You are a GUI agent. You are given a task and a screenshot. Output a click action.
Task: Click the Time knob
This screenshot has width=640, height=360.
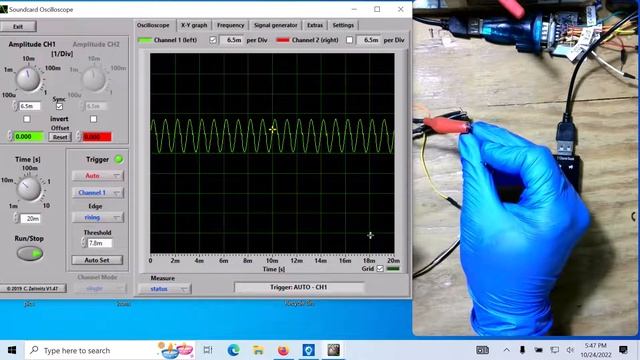point(29,189)
